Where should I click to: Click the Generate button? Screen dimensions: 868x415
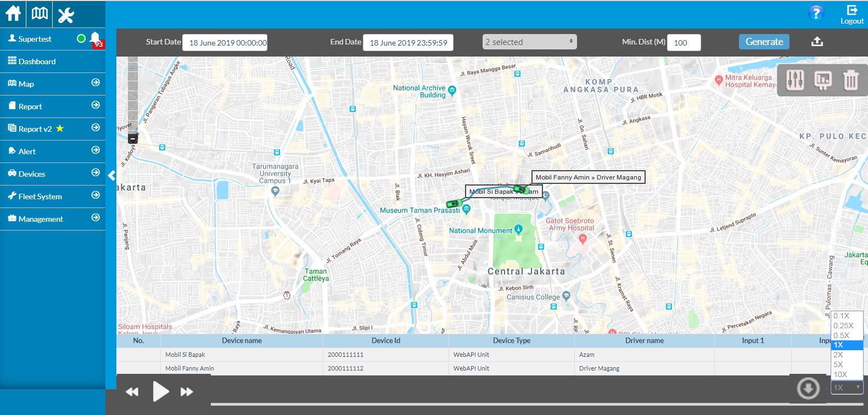pyautogui.click(x=764, y=42)
